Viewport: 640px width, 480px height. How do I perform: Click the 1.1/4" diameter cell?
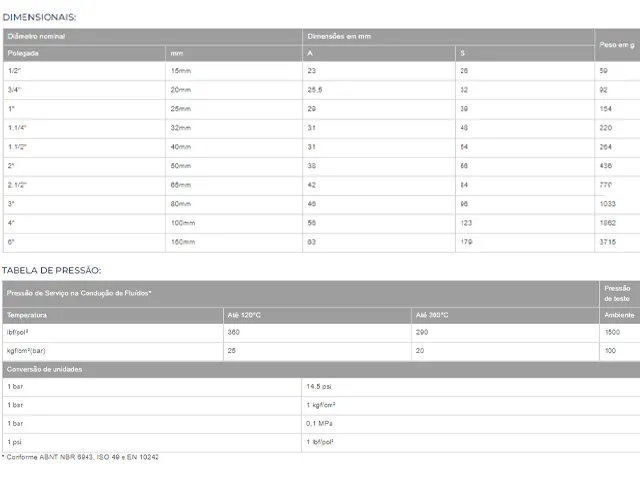[84, 128]
